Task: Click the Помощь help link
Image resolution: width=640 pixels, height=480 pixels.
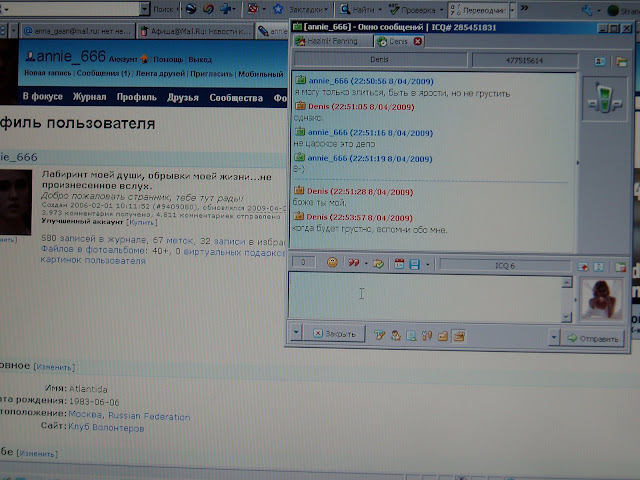Action: pyautogui.click(x=168, y=60)
